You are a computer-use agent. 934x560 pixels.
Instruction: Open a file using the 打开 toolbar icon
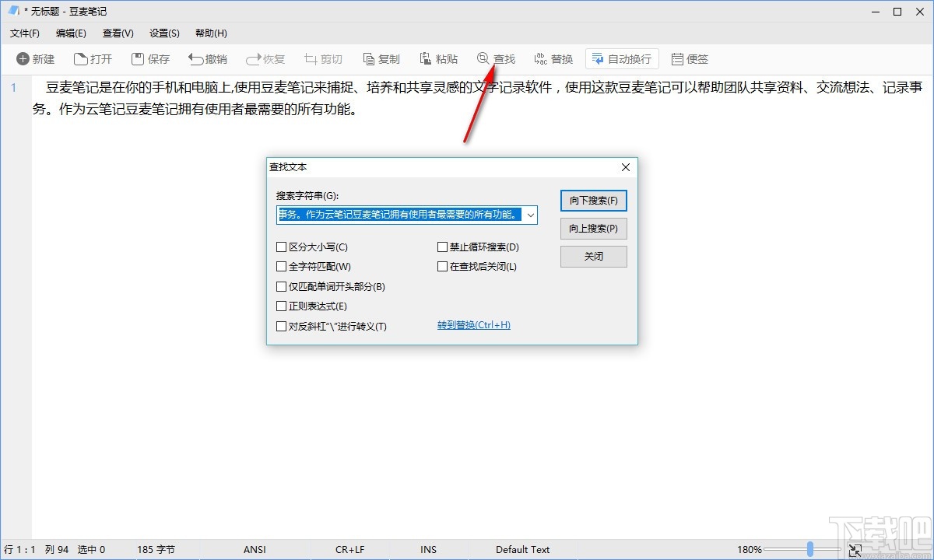(93, 58)
